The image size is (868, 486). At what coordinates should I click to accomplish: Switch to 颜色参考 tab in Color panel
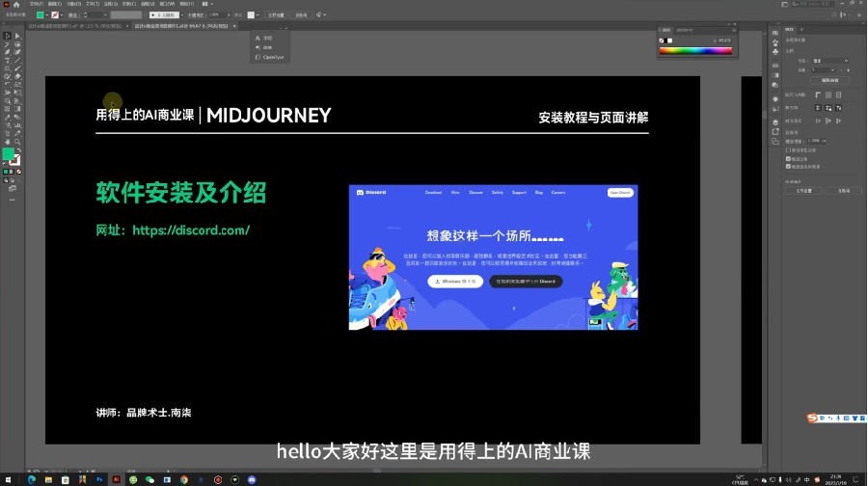[685, 30]
